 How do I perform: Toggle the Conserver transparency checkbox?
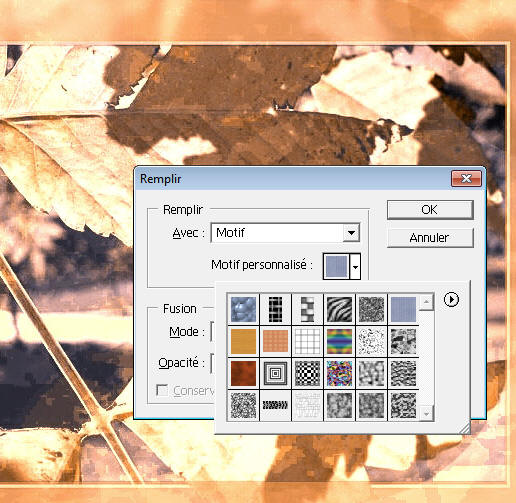pos(162,390)
